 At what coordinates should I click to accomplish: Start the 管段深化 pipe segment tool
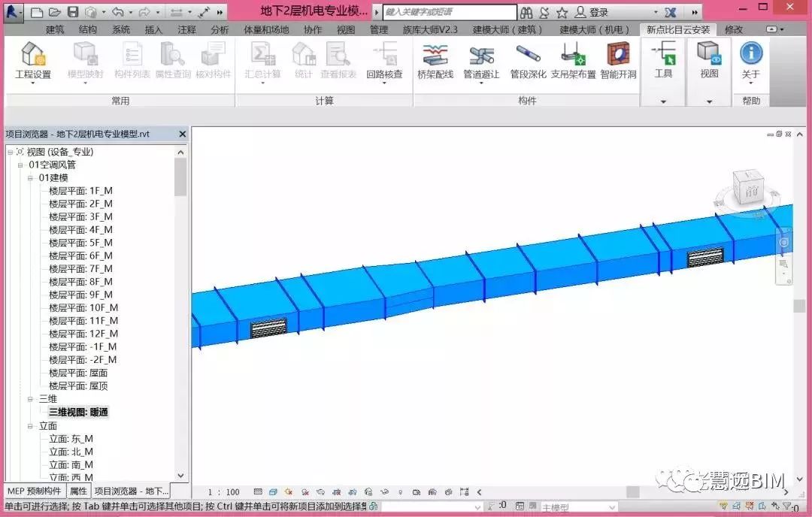point(528,62)
